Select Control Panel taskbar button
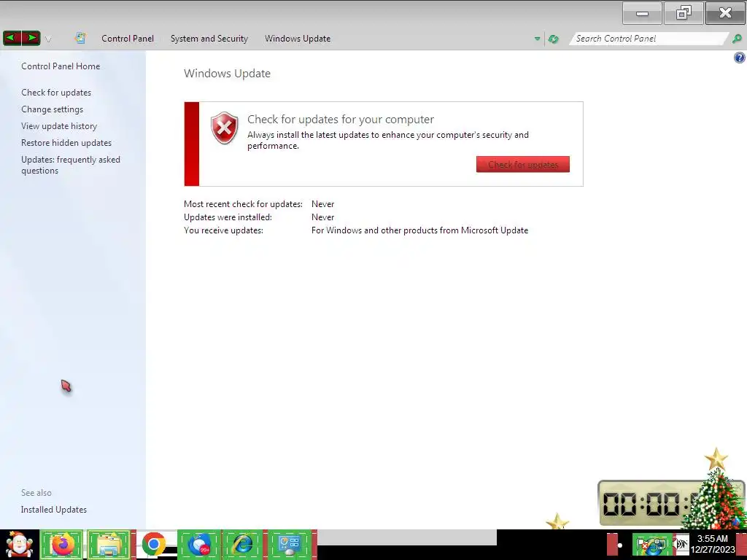The width and height of the screenshot is (747, 560). (x=289, y=544)
